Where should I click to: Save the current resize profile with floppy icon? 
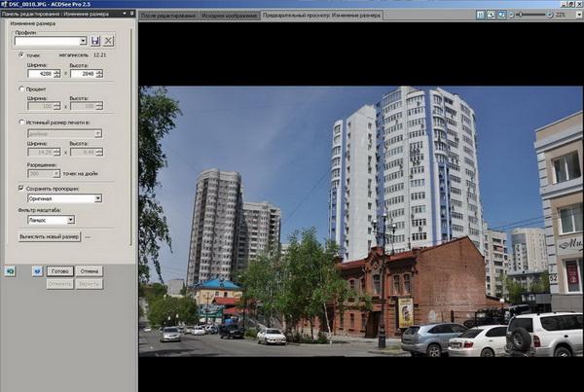click(x=95, y=41)
